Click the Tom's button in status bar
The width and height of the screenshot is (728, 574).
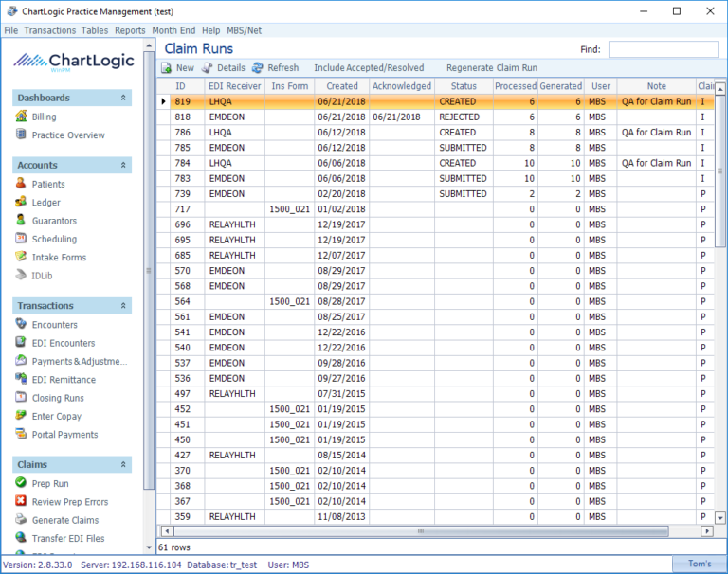click(700, 564)
